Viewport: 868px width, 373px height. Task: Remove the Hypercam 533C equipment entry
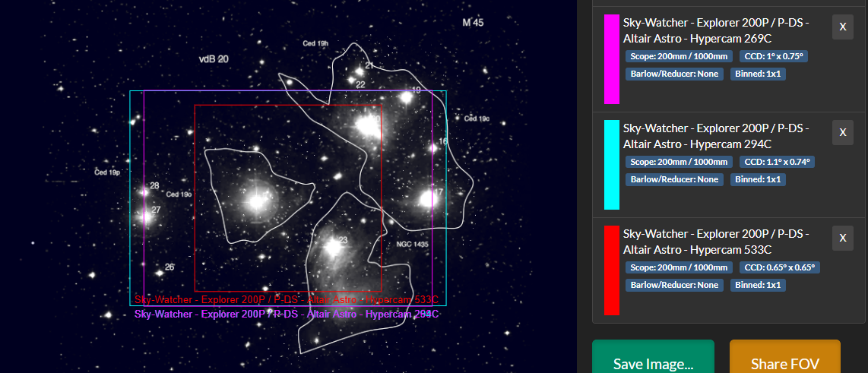842,238
